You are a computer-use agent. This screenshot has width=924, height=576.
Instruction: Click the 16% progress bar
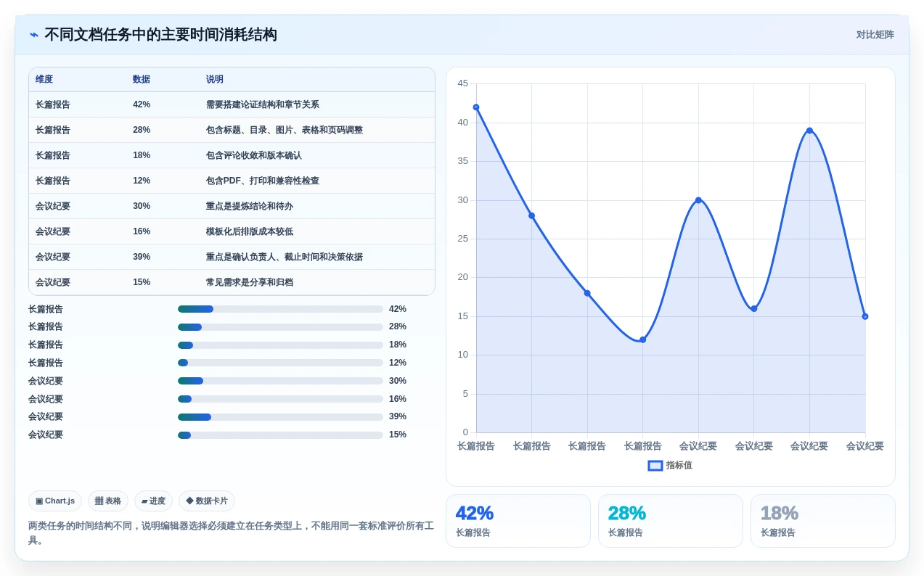[280, 399]
